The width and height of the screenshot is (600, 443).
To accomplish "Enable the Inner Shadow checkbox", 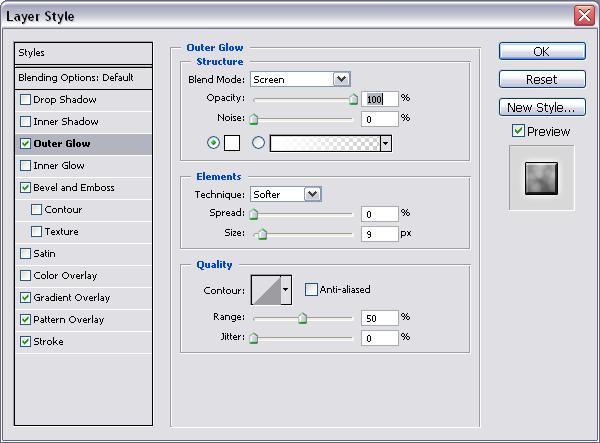I will (25, 122).
